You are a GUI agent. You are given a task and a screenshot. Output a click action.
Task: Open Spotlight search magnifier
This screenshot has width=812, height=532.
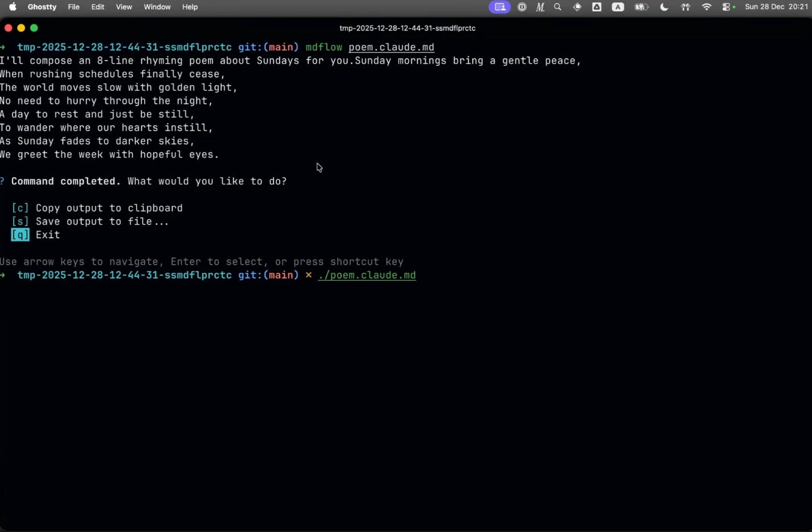coord(558,7)
